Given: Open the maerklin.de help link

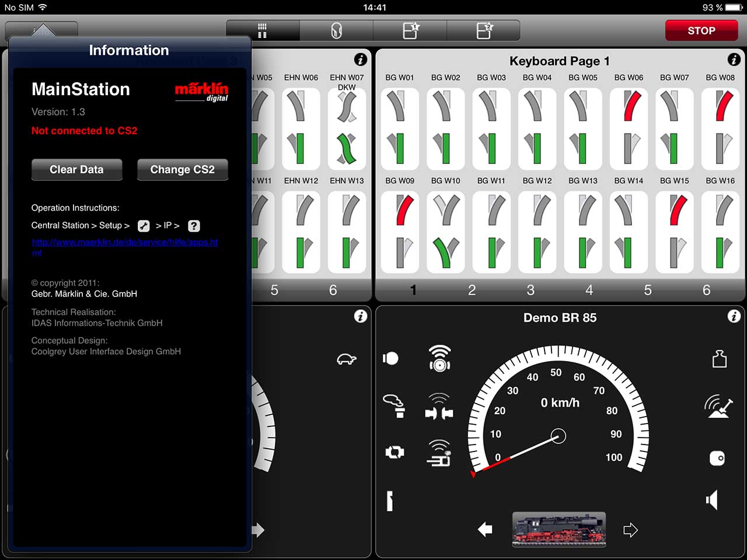Looking at the screenshot, I should click(x=125, y=247).
